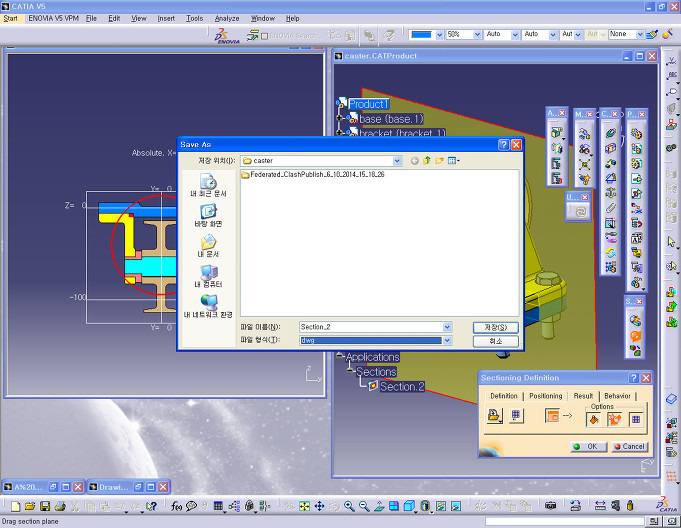Click the Section_2 file name field
Image resolution: width=681 pixels, height=528 pixels.
(371, 327)
